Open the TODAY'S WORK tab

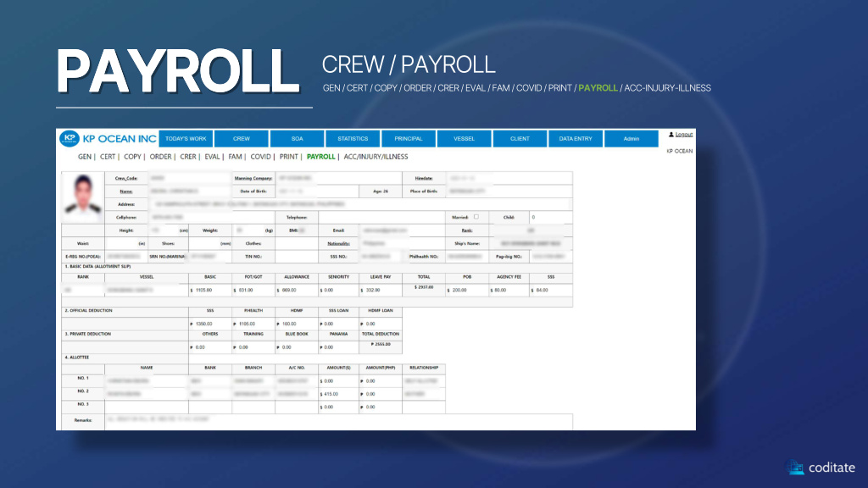click(x=186, y=139)
